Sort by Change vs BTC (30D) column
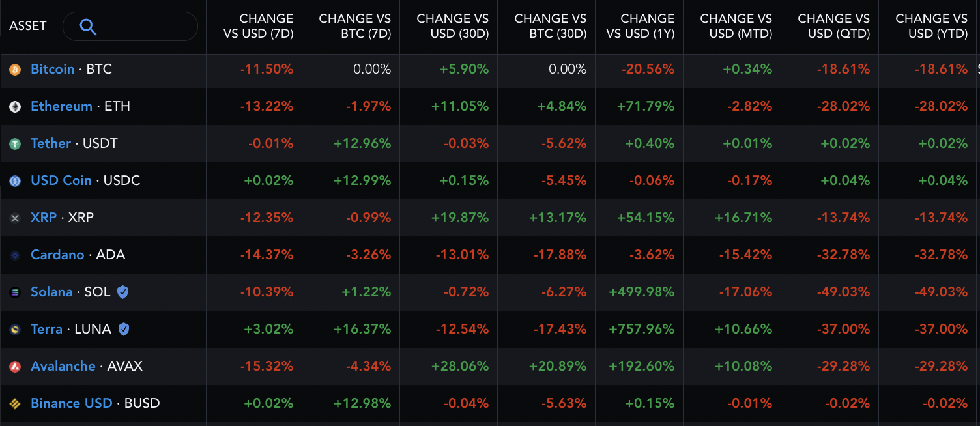The height and width of the screenshot is (426, 980). click(x=550, y=26)
